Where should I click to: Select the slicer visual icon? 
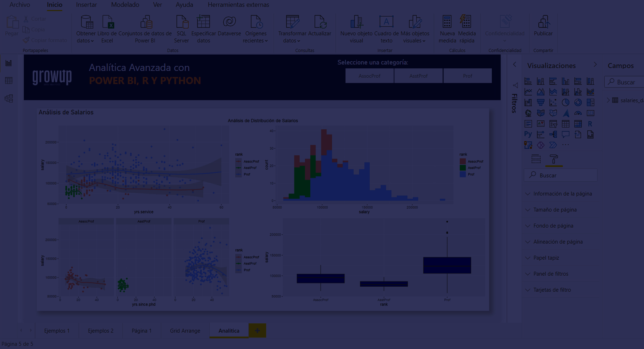tap(553, 124)
